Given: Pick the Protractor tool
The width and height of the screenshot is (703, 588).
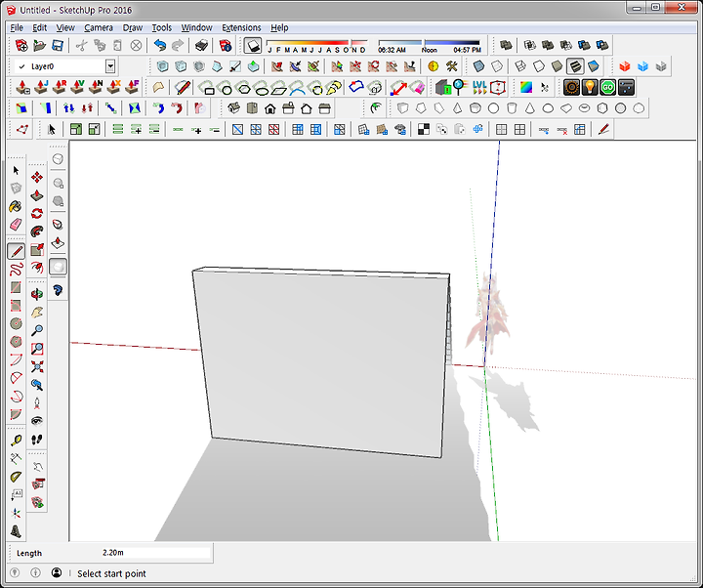Looking at the screenshot, I should point(16,477).
